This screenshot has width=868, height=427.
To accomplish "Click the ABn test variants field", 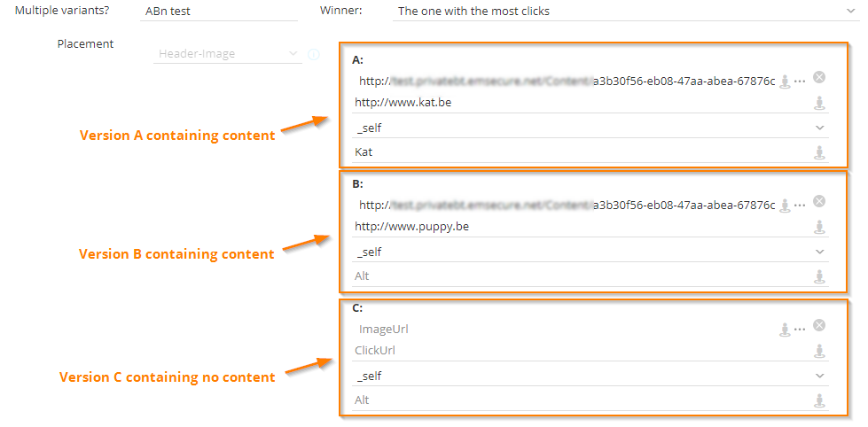I will click(220, 12).
